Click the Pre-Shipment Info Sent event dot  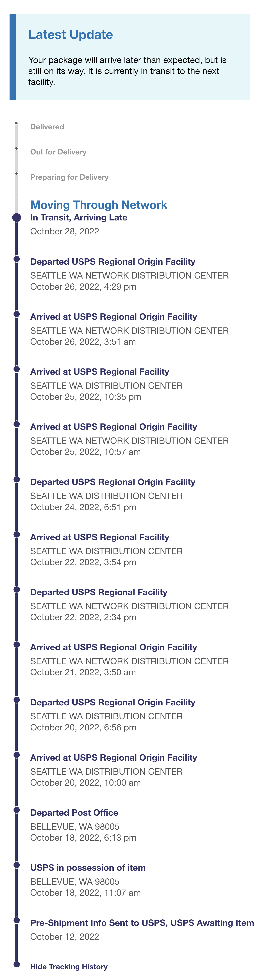tap(16, 920)
